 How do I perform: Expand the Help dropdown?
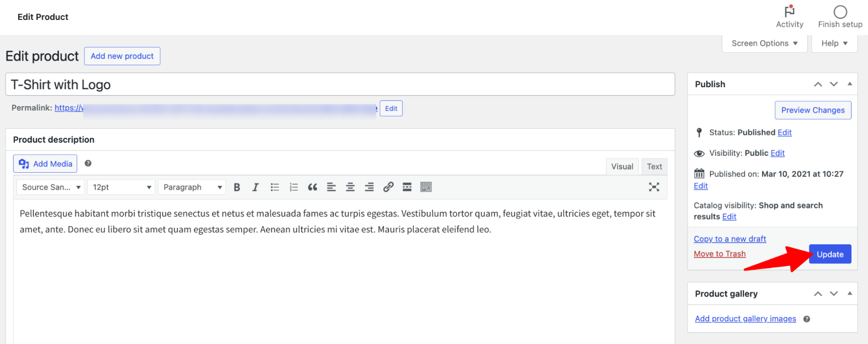coord(834,43)
